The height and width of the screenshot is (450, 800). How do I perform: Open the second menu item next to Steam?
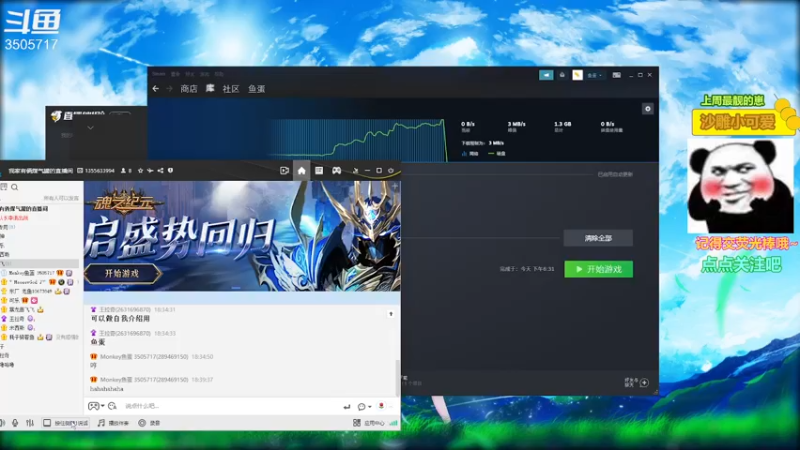175,74
